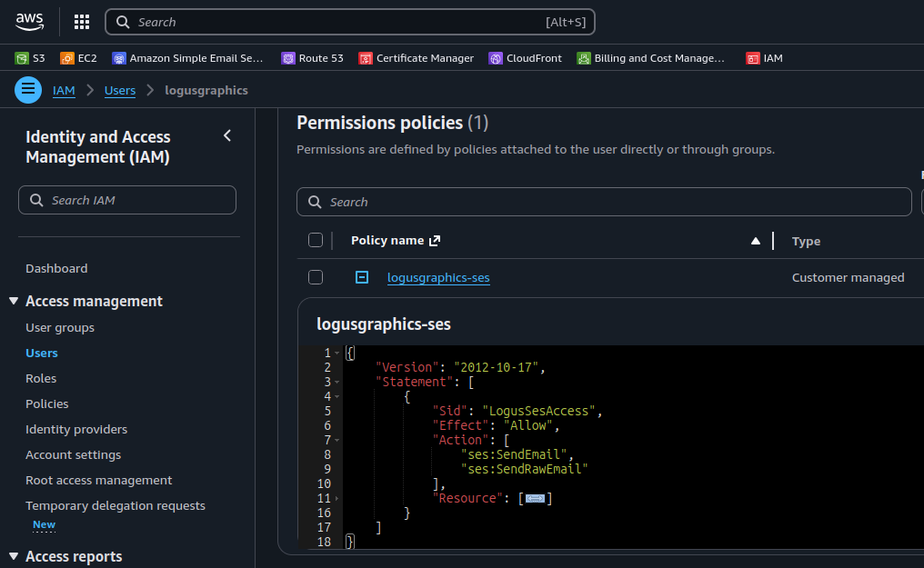This screenshot has height=568, width=924.
Task: Check the logusgraphics-ses row checkbox
Action: 316,277
